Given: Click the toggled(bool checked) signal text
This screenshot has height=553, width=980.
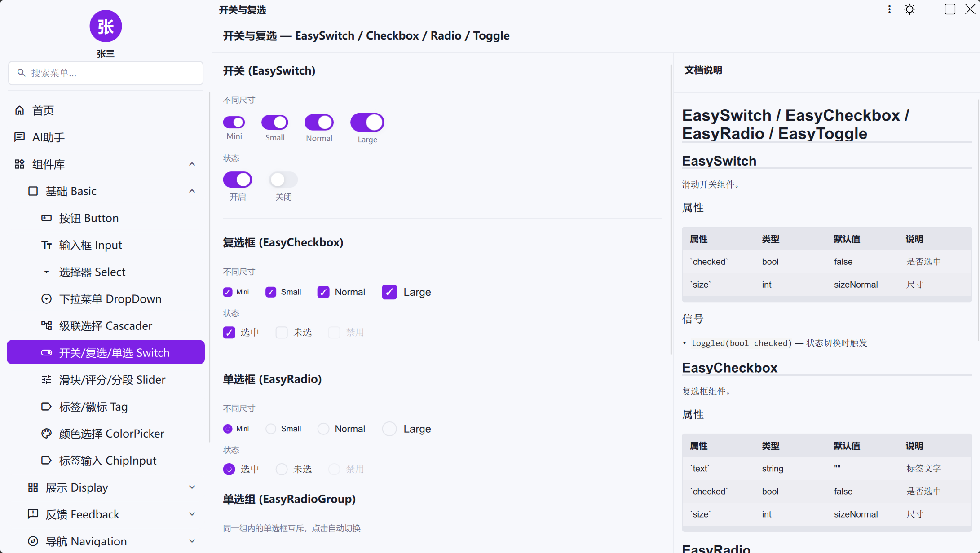Looking at the screenshot, I should [742, 343].
